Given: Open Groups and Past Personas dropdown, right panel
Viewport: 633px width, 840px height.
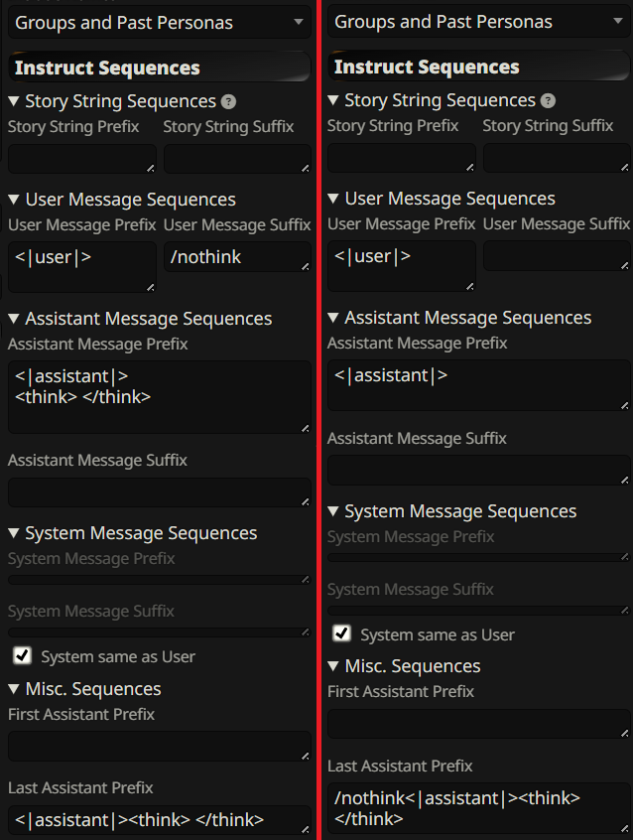Looking at the screenshot, I should pos(478,21).
